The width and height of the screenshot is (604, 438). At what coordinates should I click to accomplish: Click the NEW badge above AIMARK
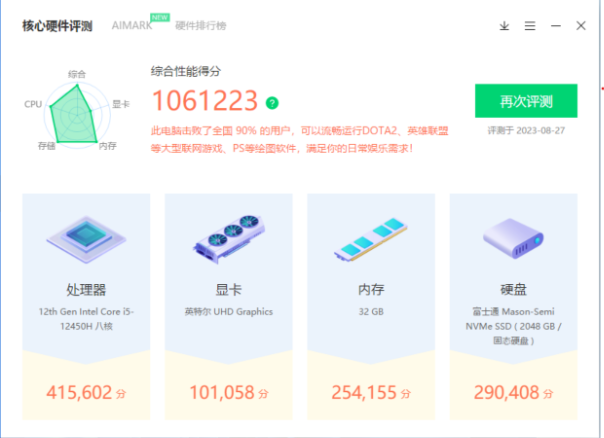[x=160, y=17]
